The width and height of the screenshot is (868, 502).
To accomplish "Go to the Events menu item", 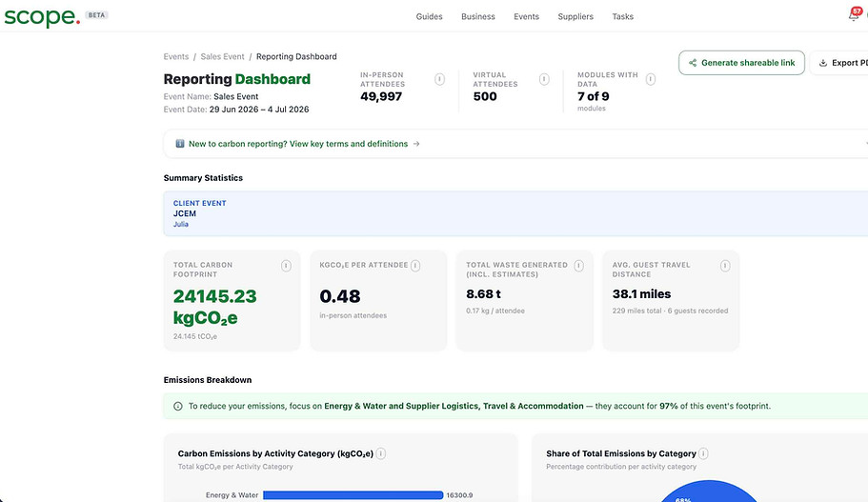I will (527, 16).
